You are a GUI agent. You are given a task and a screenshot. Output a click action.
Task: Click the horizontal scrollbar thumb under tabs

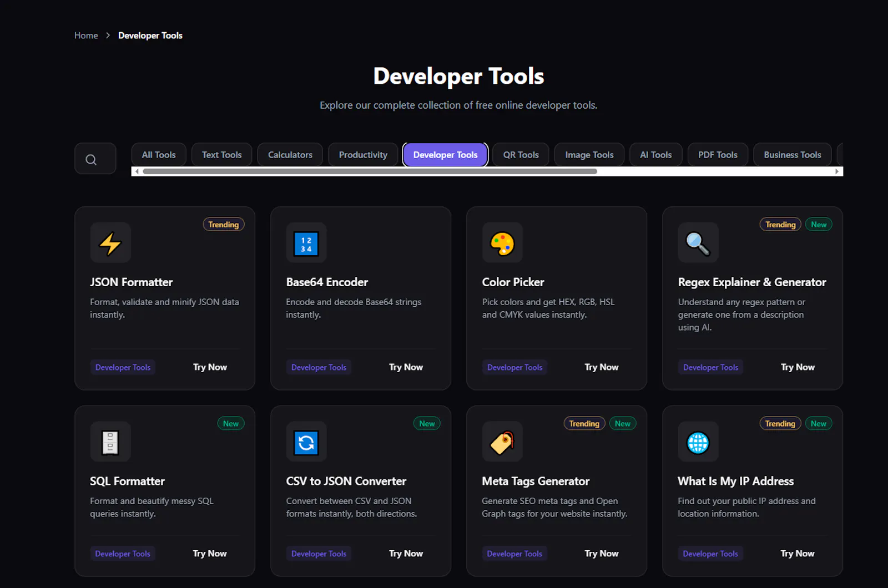[370, 171]
